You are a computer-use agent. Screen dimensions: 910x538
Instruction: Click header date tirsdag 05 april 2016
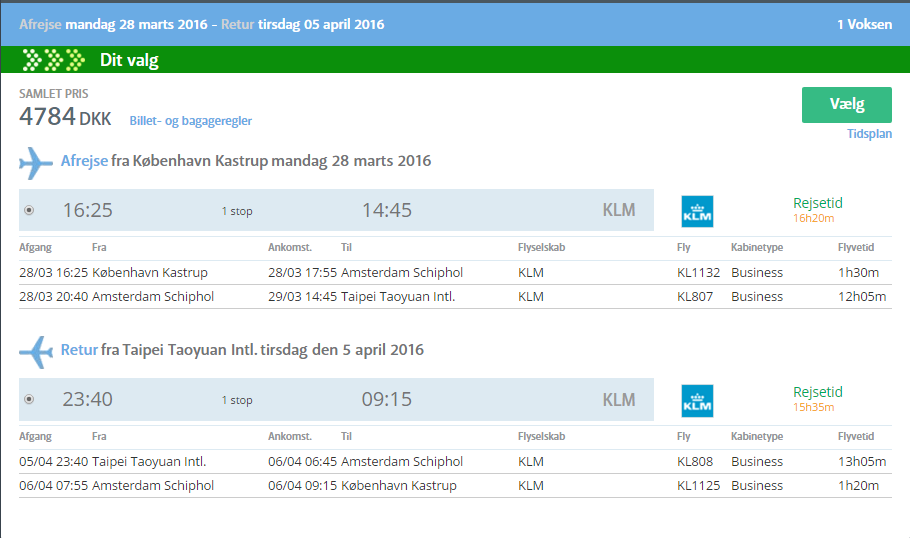[x=321, y=24]
